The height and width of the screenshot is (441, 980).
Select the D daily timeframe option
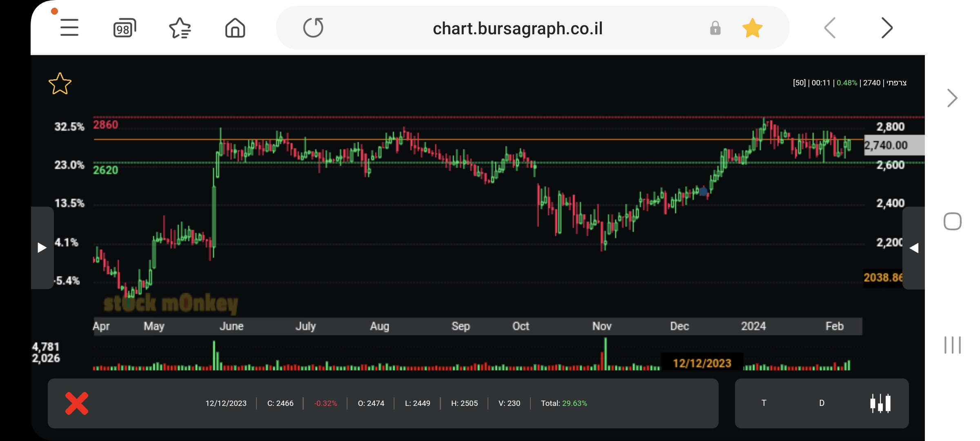click(822, 403)
